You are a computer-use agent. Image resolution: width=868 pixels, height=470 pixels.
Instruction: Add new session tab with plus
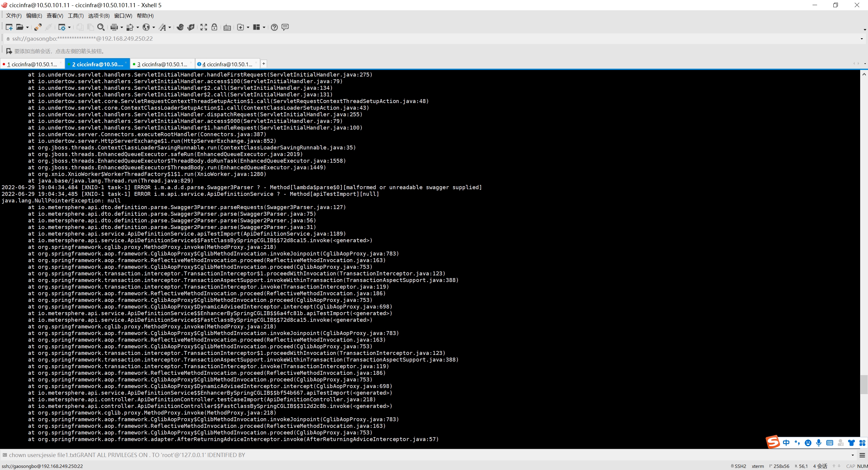click(x=264, y=63)
